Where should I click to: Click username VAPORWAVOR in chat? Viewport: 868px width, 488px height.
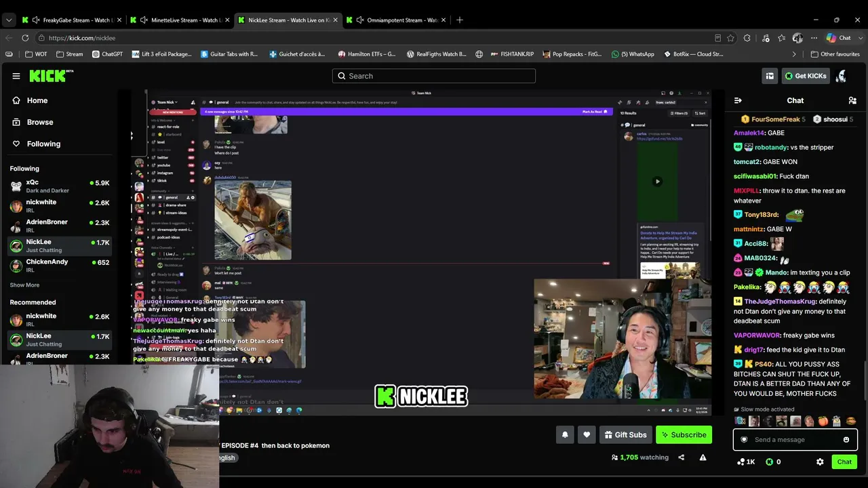(x=757, y=335)
